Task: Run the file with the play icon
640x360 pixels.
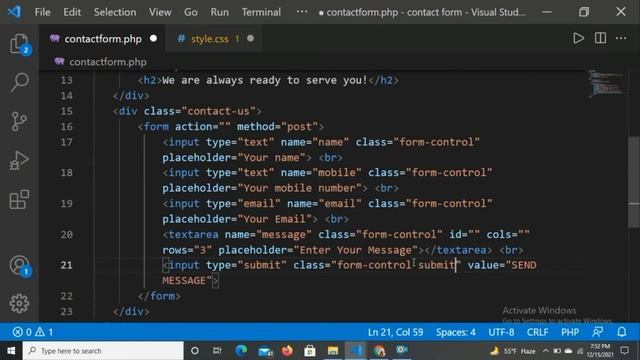Action: [x=578, y=38]
